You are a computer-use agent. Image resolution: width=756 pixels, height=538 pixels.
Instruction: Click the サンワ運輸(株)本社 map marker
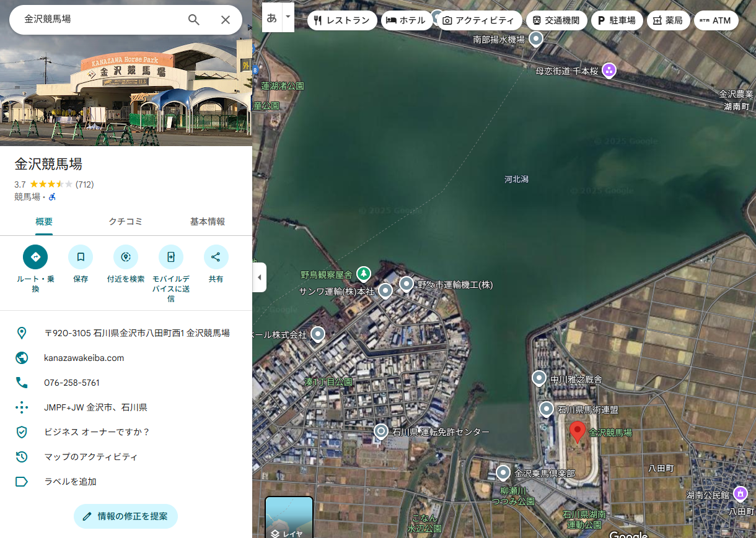coord(385,291)
